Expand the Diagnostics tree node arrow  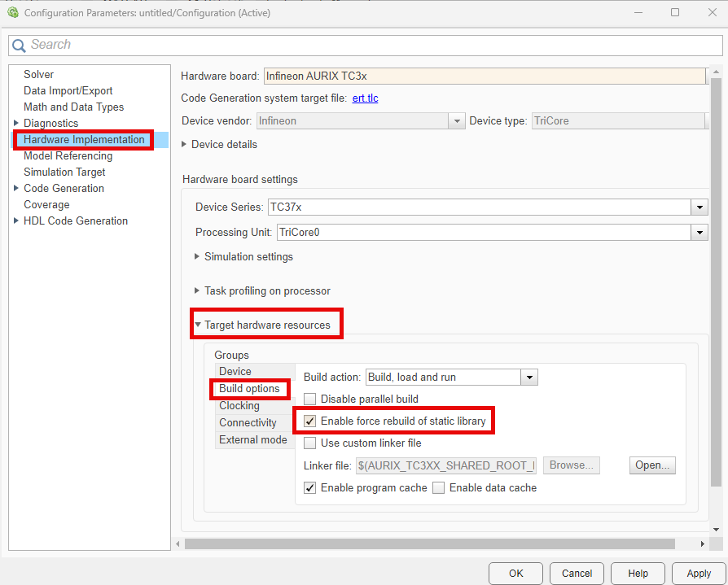tap(16, 124)
